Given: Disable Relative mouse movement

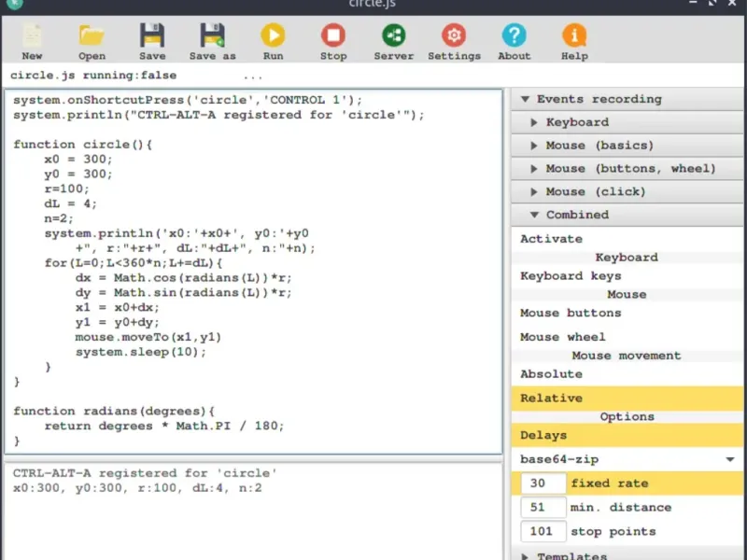Looking at the screenshot, I should (x=627, y=399).
